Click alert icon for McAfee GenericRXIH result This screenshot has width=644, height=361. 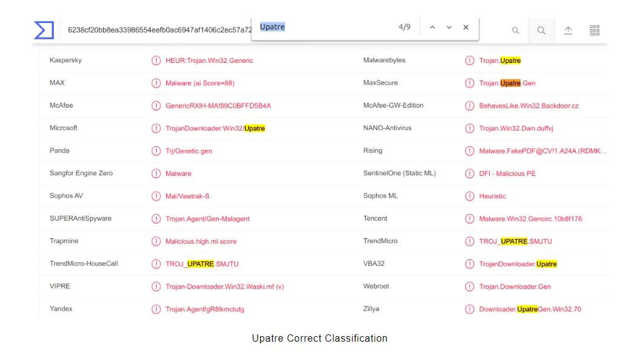(156, 106)
